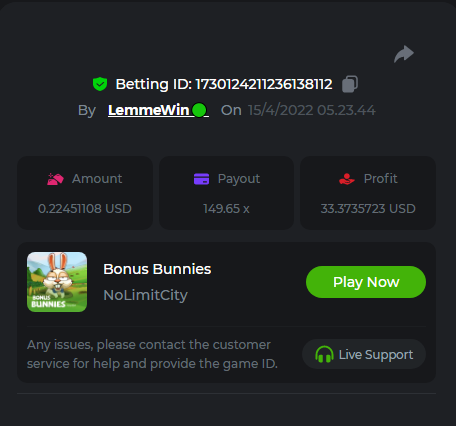456x426 pixels.
Task: Click the 0.22451108 USD amount value
Action: point(85,209)
